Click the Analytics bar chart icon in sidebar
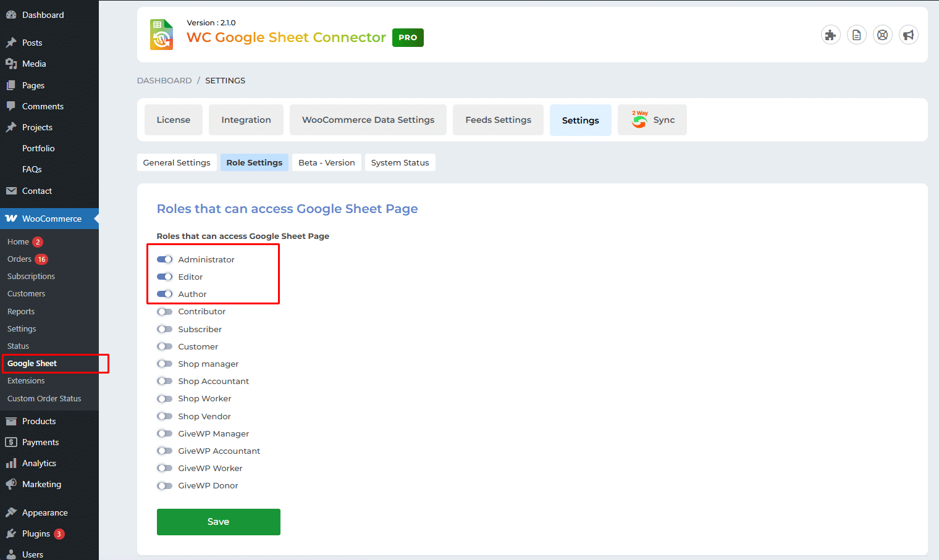This screenshot has width=939, height=560. click(x=11, y=463)
